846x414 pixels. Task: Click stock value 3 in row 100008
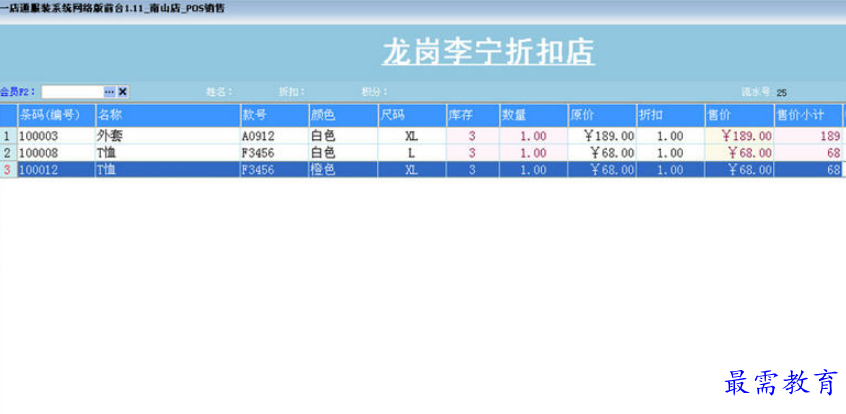coord(473,153)
